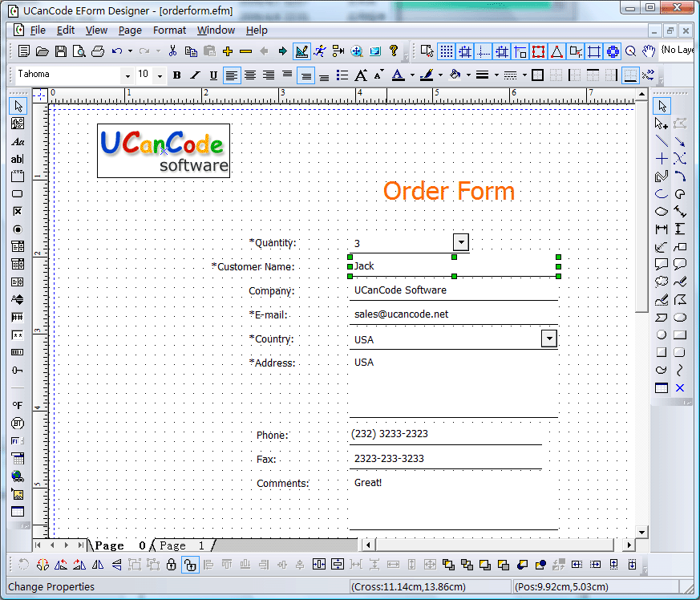Align text left
700x600 pixels.
point(231,75)
